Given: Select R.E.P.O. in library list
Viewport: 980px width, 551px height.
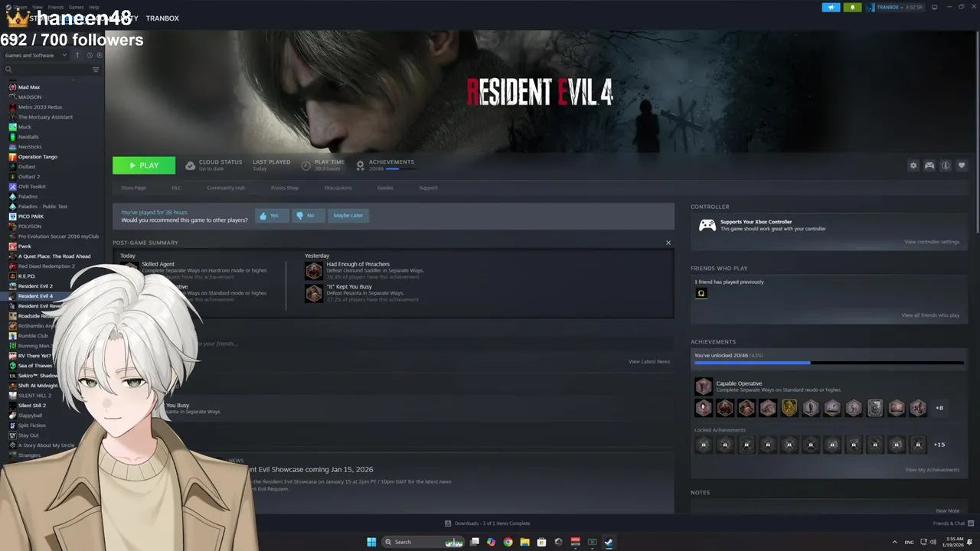Looking at the screenshot, I should pos(28,276).
